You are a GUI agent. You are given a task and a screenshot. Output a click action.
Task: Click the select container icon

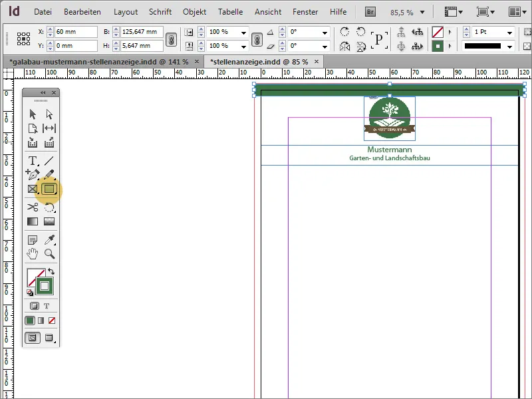pyautogui.click(x=401, y=32)
